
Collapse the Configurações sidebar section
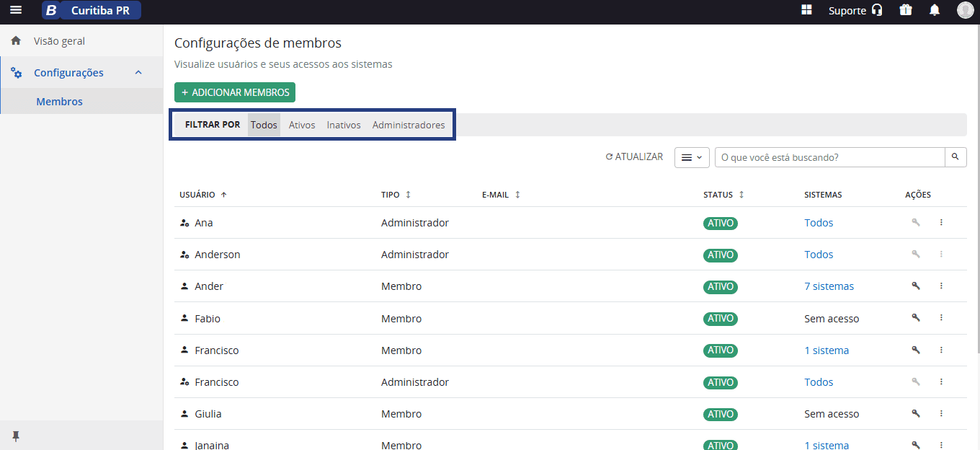click(138, 73)
